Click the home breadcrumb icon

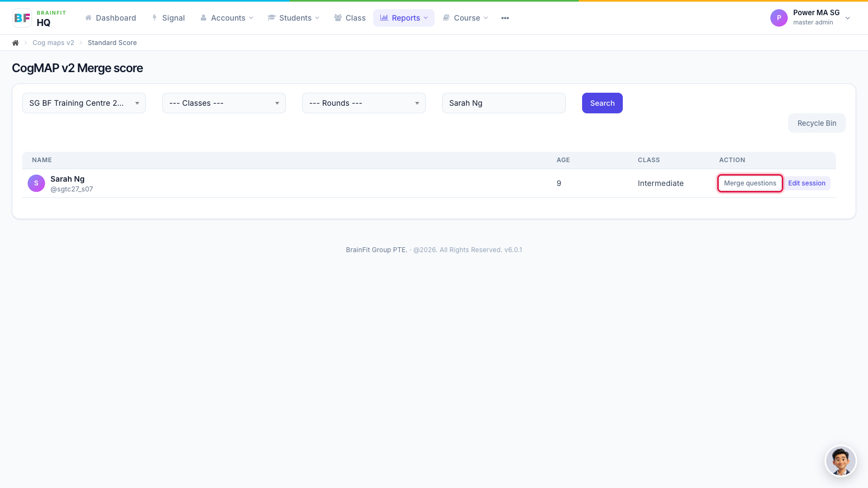16,43
